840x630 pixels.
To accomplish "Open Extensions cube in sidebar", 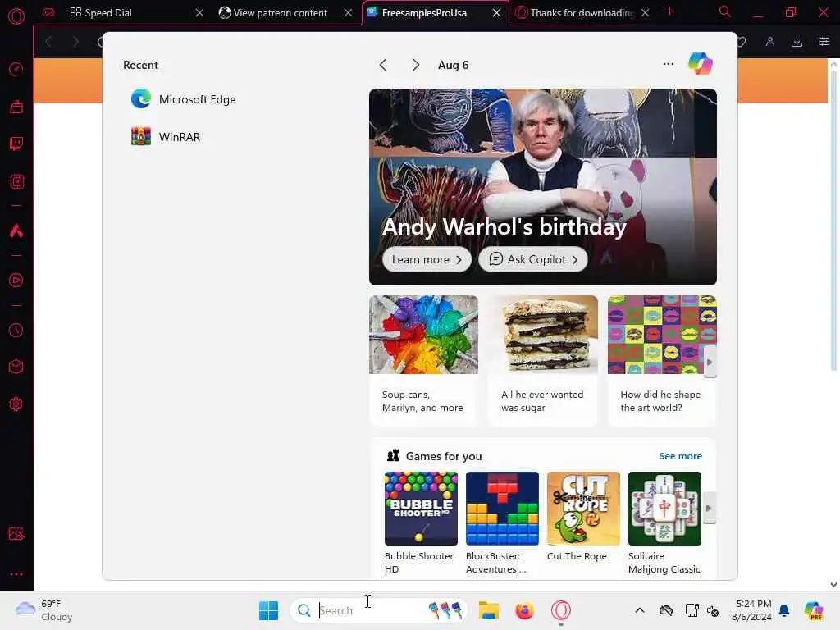I will 16,367.
